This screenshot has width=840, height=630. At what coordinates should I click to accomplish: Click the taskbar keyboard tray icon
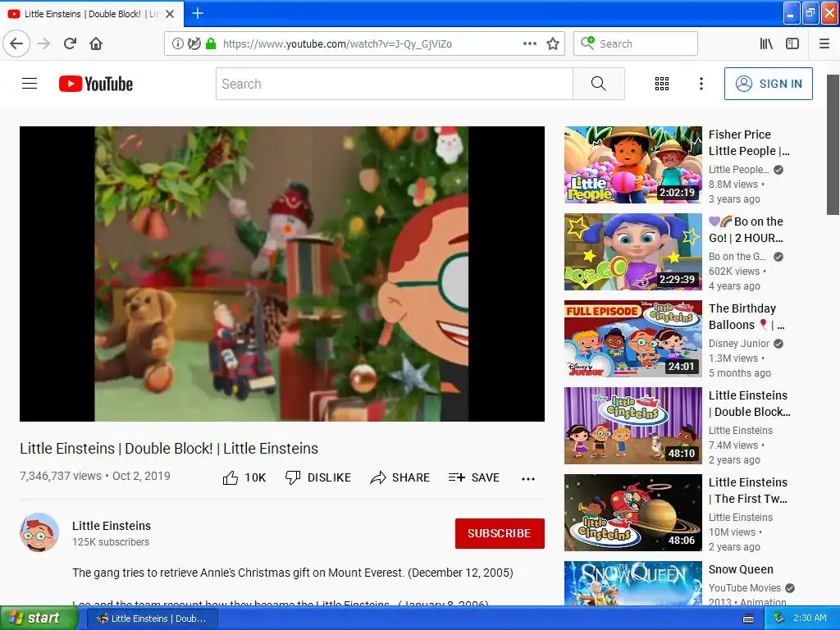pyautogui.click(x=748, y=619)
